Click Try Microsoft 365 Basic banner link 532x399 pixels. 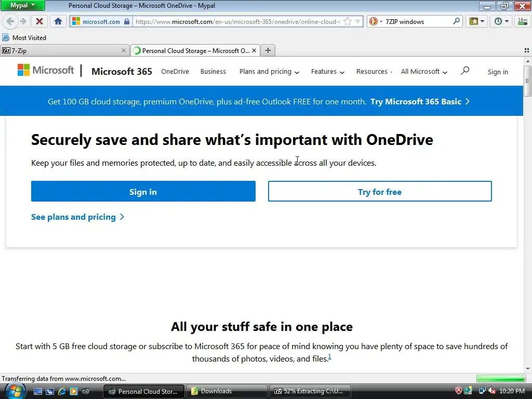tap(420, 101)
